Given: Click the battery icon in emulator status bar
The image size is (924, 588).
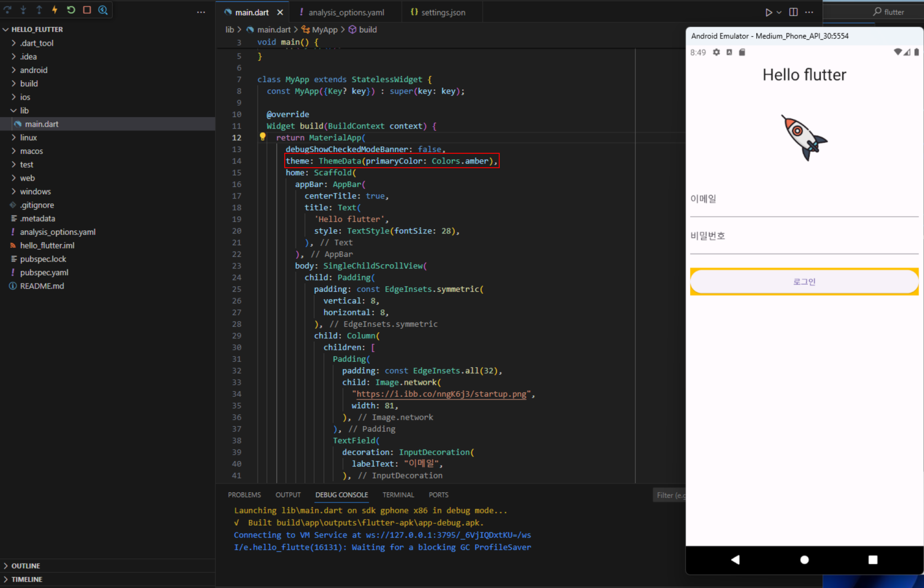Looking at the screenshot, I should [x=916, y=52].
